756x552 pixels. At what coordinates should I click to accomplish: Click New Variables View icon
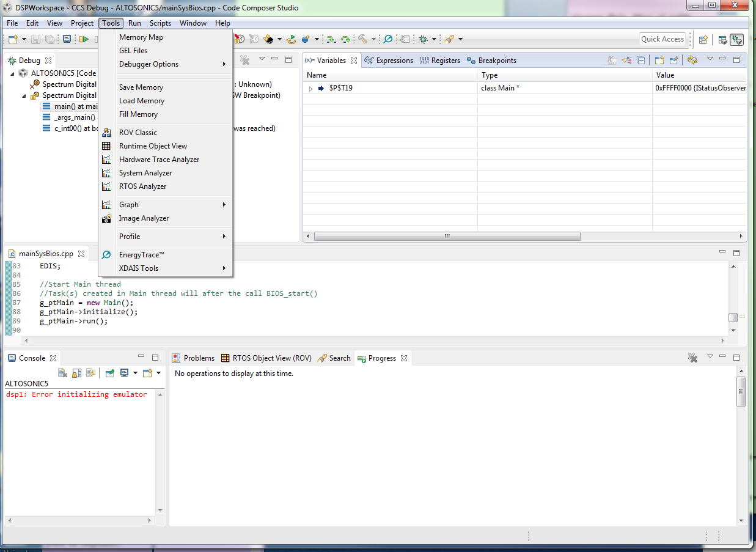tap(659, 61)
